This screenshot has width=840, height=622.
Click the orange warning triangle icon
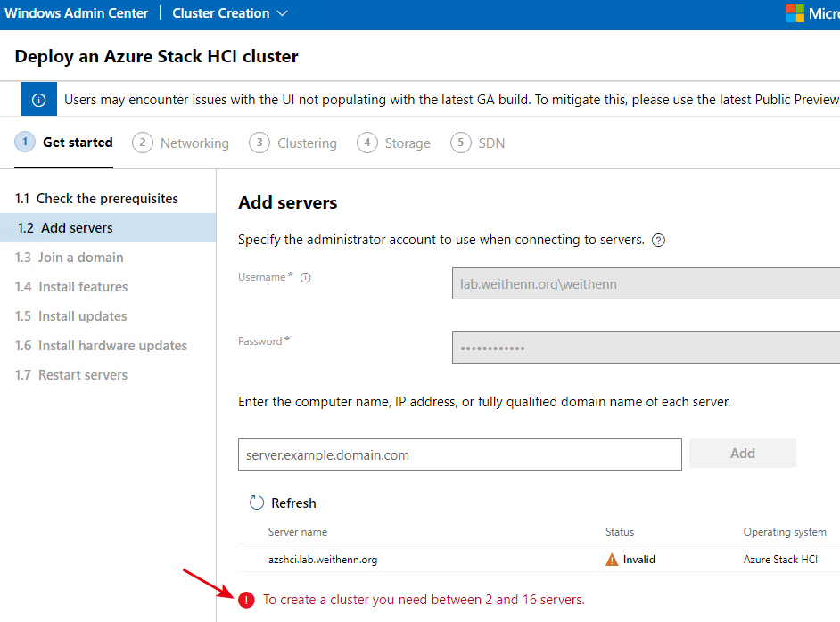pyautogui.click(x=612, y=560)
